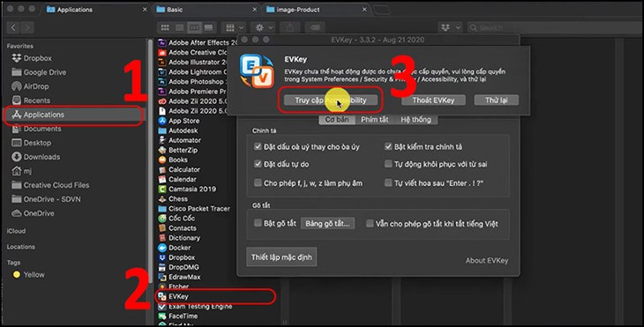Select Calculator in Applications list

coord(179,169)
